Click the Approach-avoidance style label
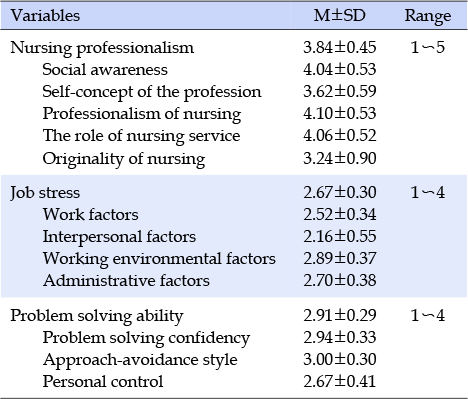The width and height of the screenshot is (468, 399). [x=140, y=360]
